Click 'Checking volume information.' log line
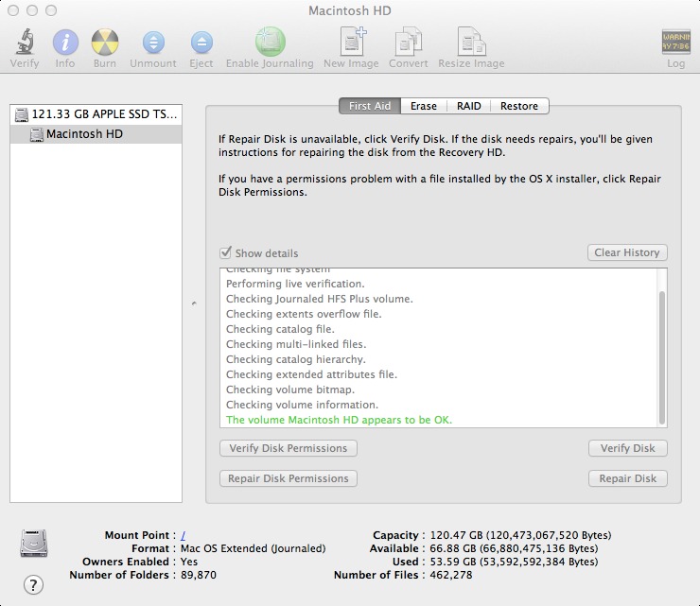 pos(302,405)
